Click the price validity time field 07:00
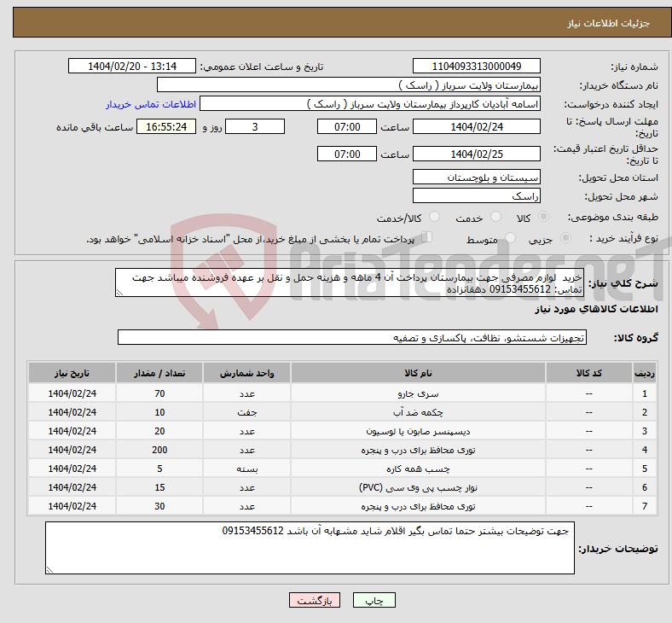The image size is (672, 623). coord(347,154)
